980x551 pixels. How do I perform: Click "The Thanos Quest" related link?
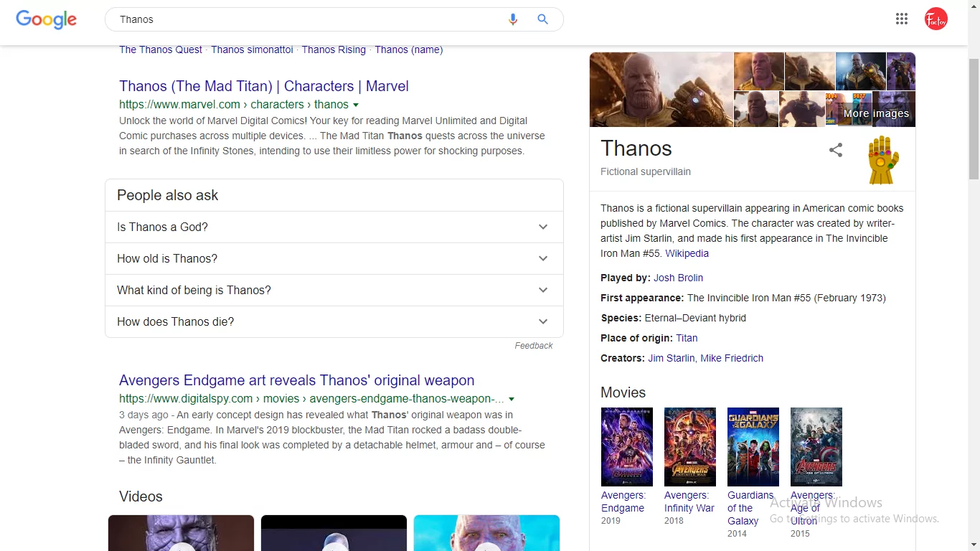click(161, 50)
